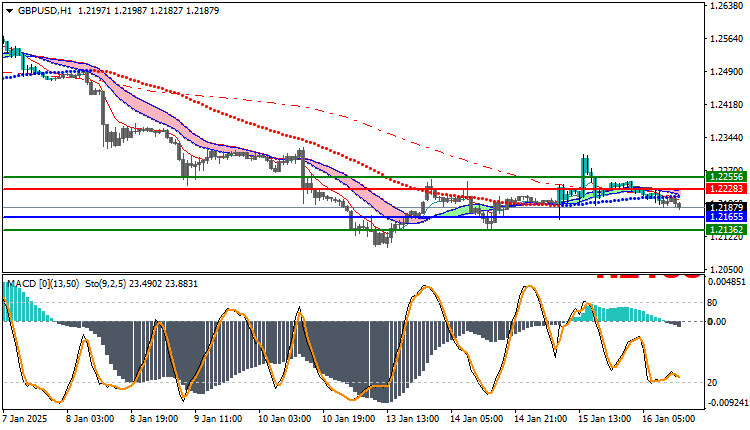
Task: Click the 1.24180 price scale value
Action: pos(726,105)
